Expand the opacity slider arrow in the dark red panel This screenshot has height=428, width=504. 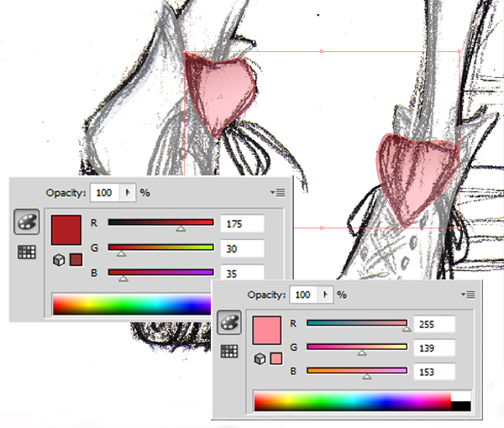tap(128, 193)
